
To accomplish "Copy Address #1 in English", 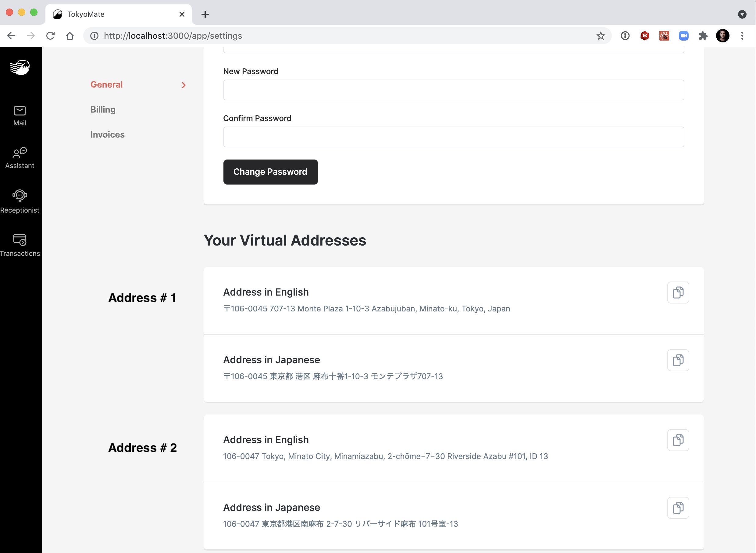I will [678, 292].
